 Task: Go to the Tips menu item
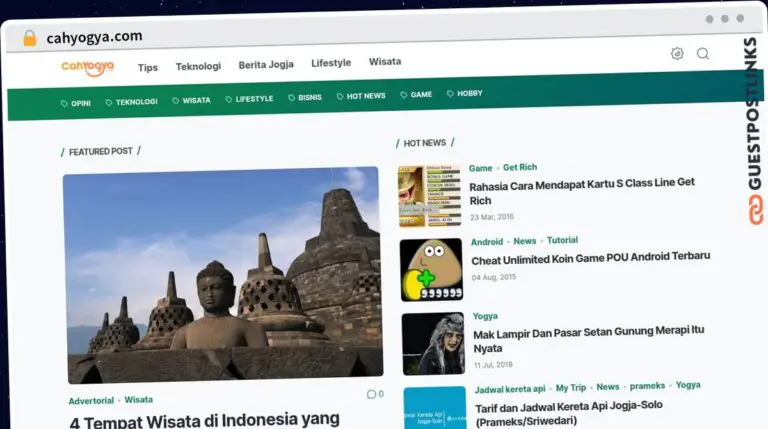click(x=148, y=67)
